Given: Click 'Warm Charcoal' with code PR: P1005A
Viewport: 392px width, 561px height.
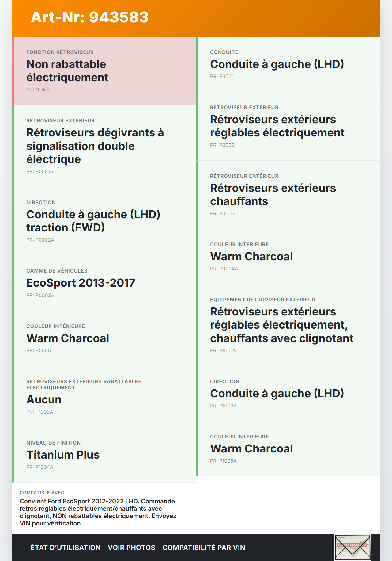Looking at the screenshot, I should [x=251, y=448].
